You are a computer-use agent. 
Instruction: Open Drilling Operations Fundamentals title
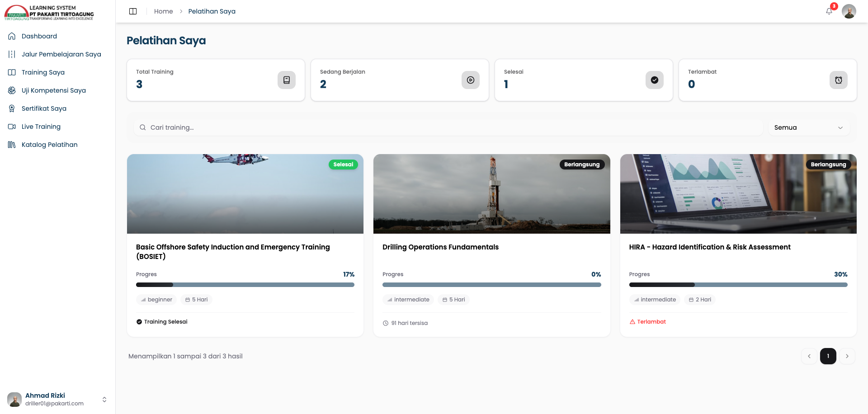coord(440,247)
